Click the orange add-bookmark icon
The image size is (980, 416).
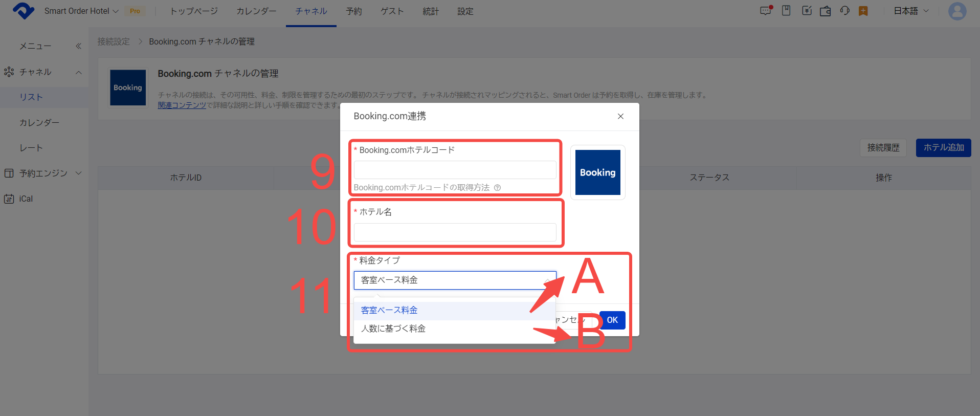[x=863, y=11]
